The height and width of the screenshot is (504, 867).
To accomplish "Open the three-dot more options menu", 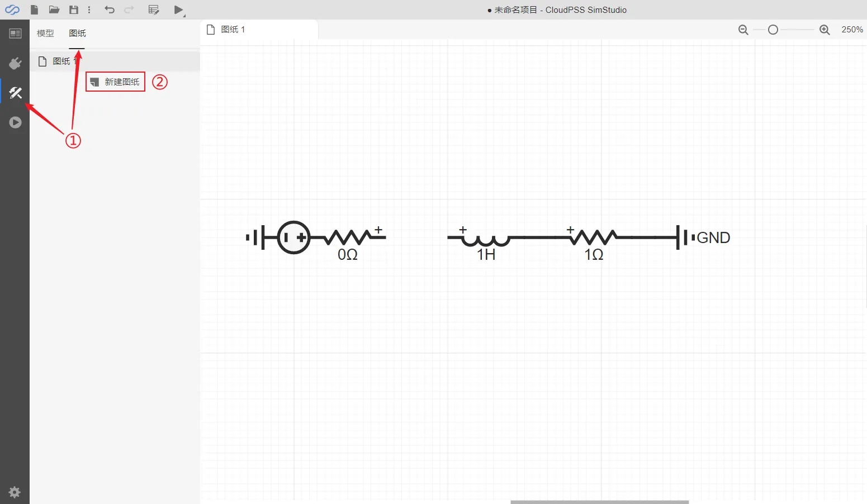I will click(x=89, y=9).
